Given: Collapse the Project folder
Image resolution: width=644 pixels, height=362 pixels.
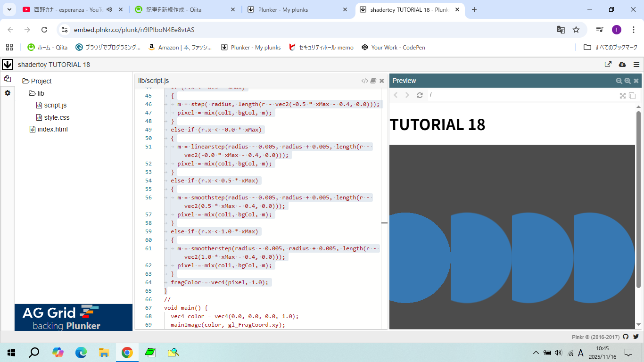Looking at the screenshot, I should [x=37, y=81].
